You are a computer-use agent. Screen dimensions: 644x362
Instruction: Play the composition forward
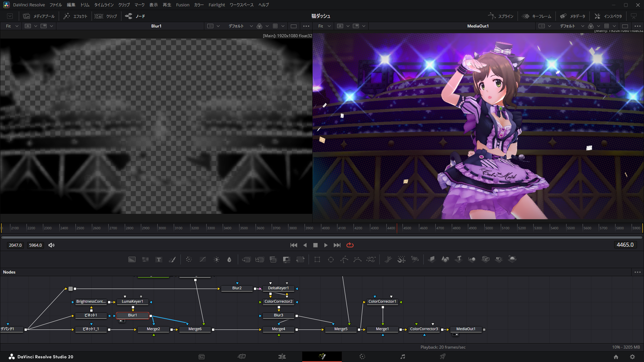pyautogui.click(x=326, y=245)
